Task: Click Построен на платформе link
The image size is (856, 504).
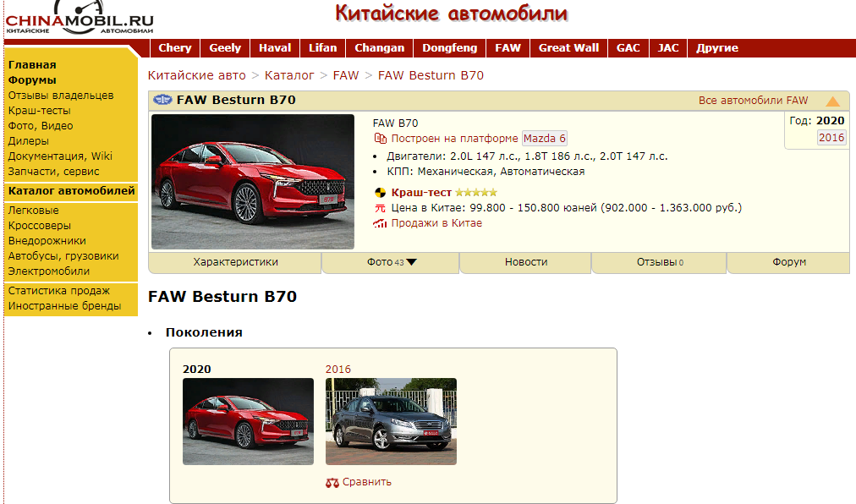Action: pos(454,139)
